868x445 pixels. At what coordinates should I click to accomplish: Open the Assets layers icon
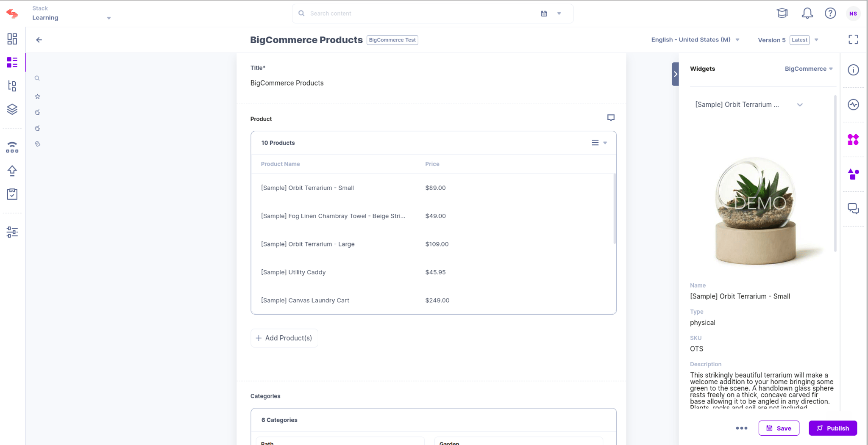12,109
